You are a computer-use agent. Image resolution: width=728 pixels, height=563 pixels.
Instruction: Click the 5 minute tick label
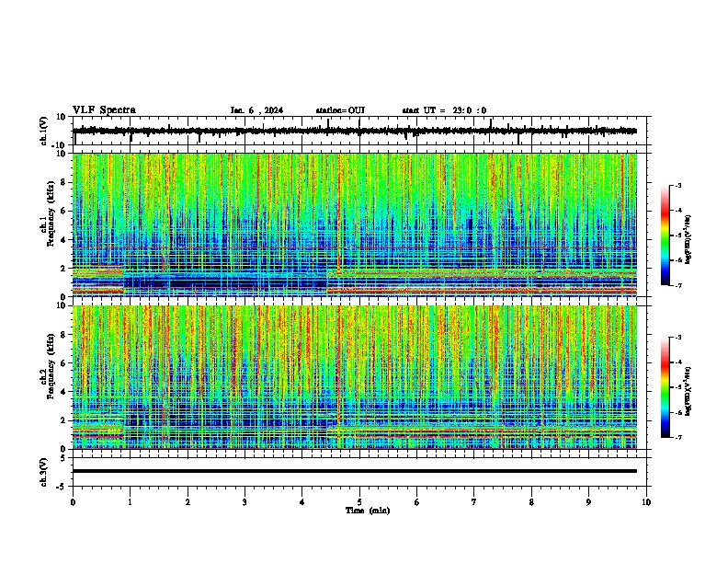point(359,502)
